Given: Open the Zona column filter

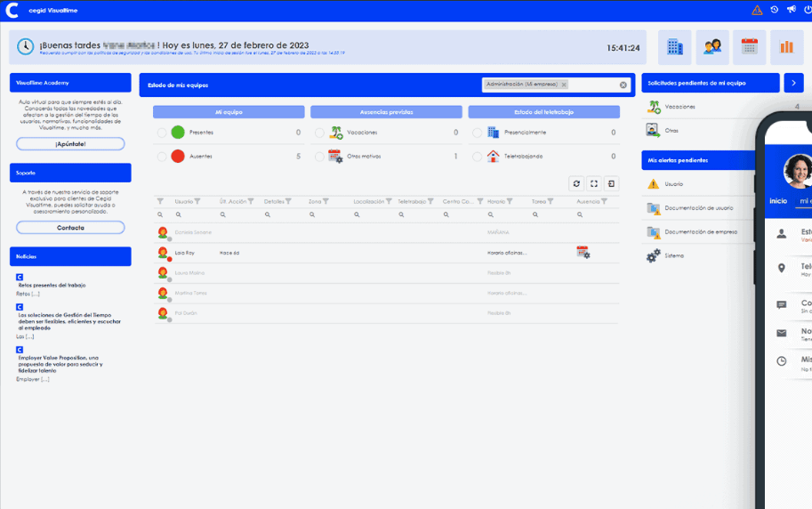Looking at the screenshot, I should [326, 201].
